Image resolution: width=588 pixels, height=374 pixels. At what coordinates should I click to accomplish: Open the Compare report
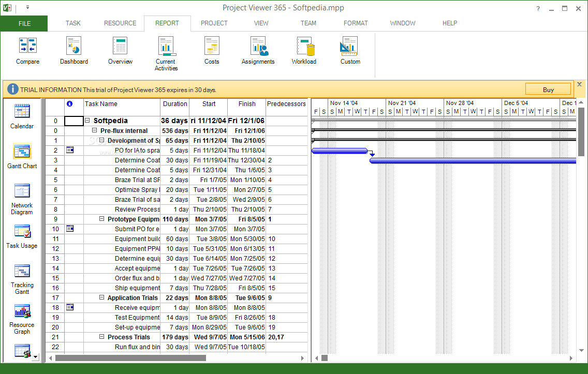[x=28, y=51]
